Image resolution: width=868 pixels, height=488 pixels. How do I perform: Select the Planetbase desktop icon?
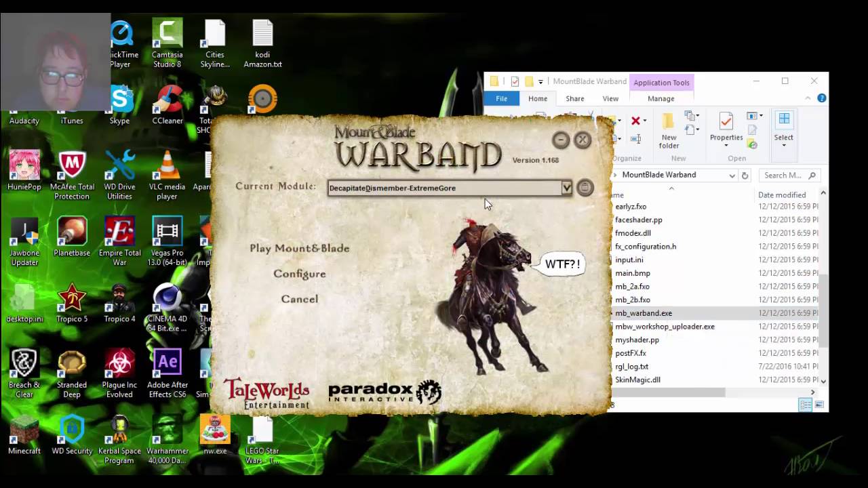point(72,237)
